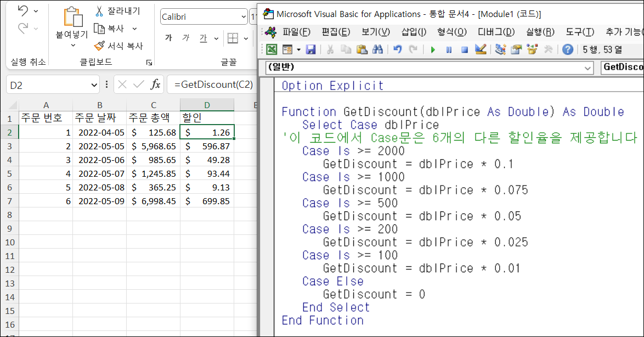Cancel the formula entry with the X icon
Image resolution: width=644 pixels, height=337 pixels.
coord(122,85)
